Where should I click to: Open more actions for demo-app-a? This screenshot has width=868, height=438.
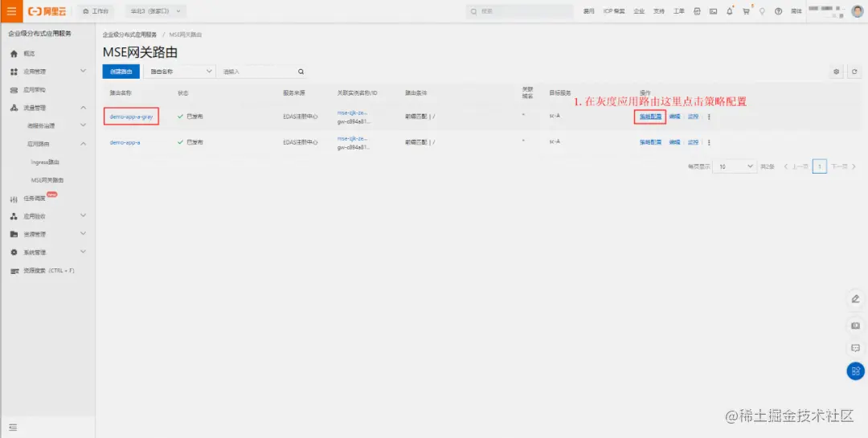tap(709, 143)
